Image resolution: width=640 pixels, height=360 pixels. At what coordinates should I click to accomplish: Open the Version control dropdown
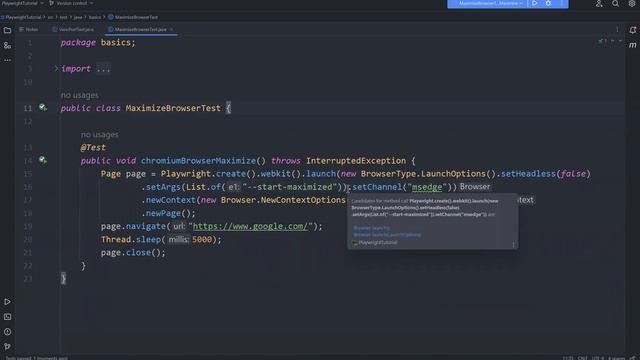click(x=71, y=3)
